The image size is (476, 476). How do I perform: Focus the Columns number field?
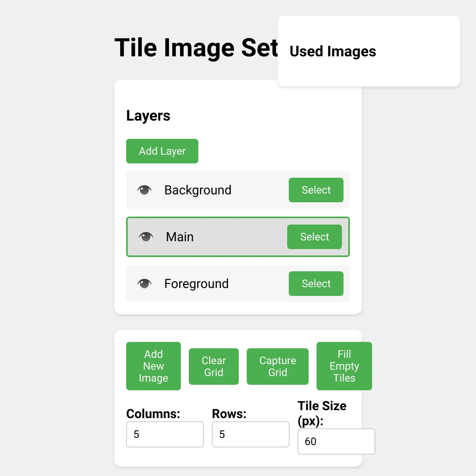click(165, 434)
